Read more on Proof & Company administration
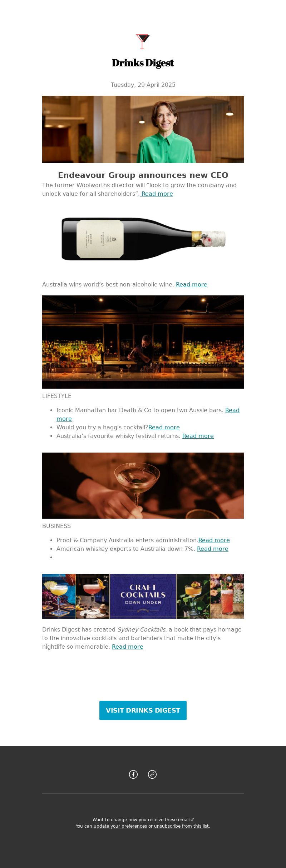286x868 pixels. (x=214, y=540)
